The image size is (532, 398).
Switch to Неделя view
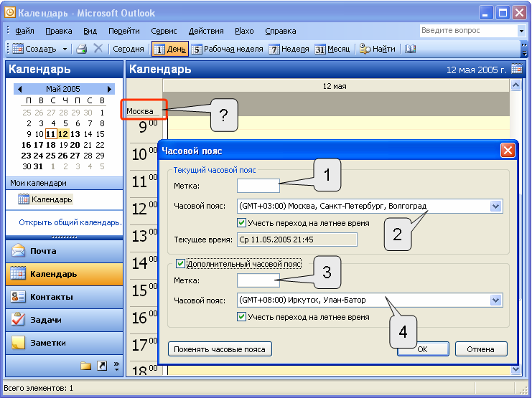pos(289,49)
